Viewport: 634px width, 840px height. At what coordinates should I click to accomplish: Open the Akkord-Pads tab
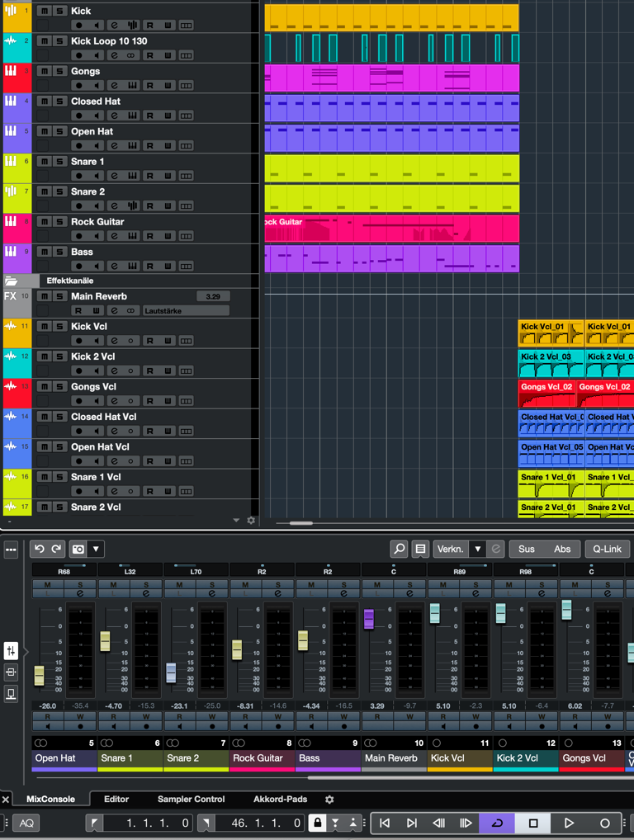[280, 800]
